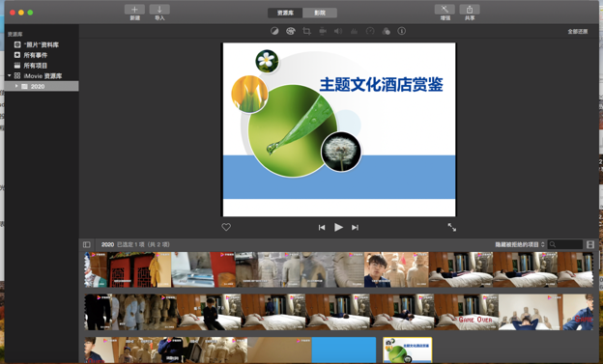Switch to the 影院 tab
Image resolution: width=603 pixels, height=364 pixels.
[320, 13]
